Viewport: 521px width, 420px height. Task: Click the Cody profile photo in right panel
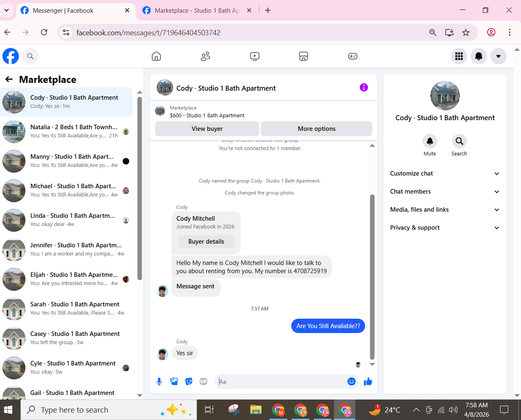click(x=445, y=96)
